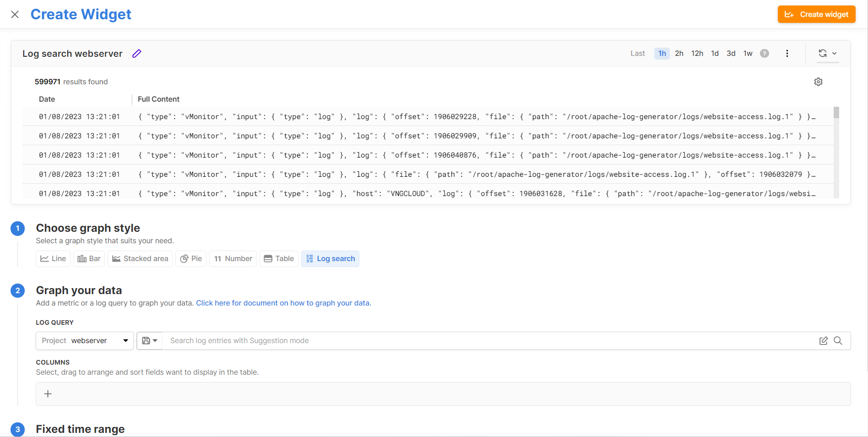Add a column with plus icon
Viewport: 868px width, 437px height.
pyautogui.click(x=48, y=394)
